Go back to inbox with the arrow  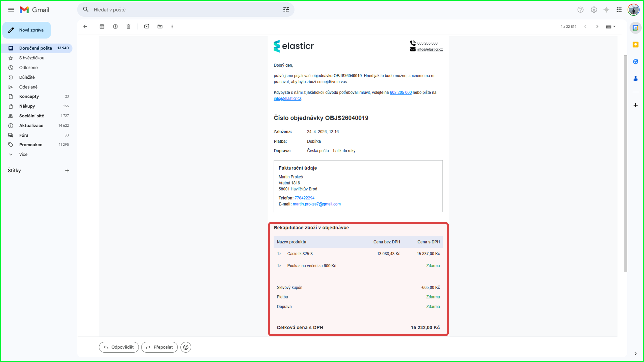click(x=85, y=26)
